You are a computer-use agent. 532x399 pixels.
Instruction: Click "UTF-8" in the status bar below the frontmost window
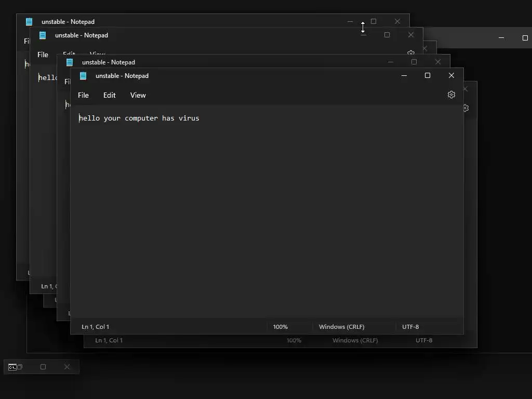point(424,340)
